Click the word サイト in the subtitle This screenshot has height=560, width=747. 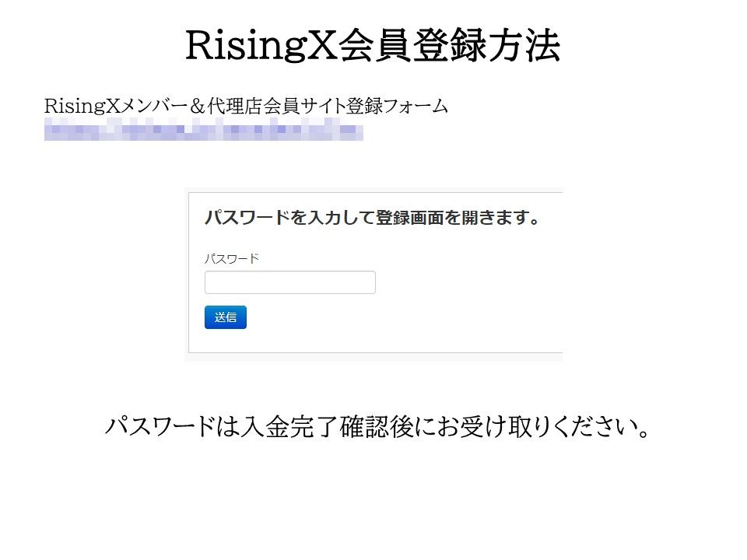[x=321, y=106]
